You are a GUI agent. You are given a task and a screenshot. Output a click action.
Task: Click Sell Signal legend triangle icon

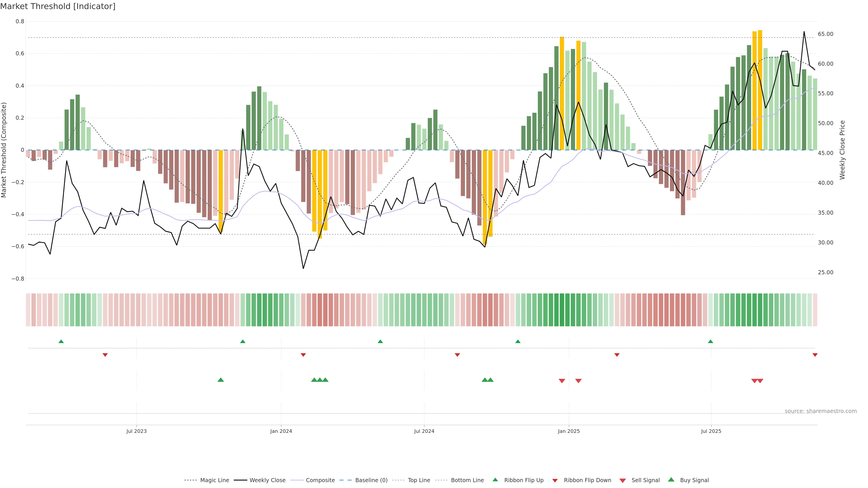(622, 481)
